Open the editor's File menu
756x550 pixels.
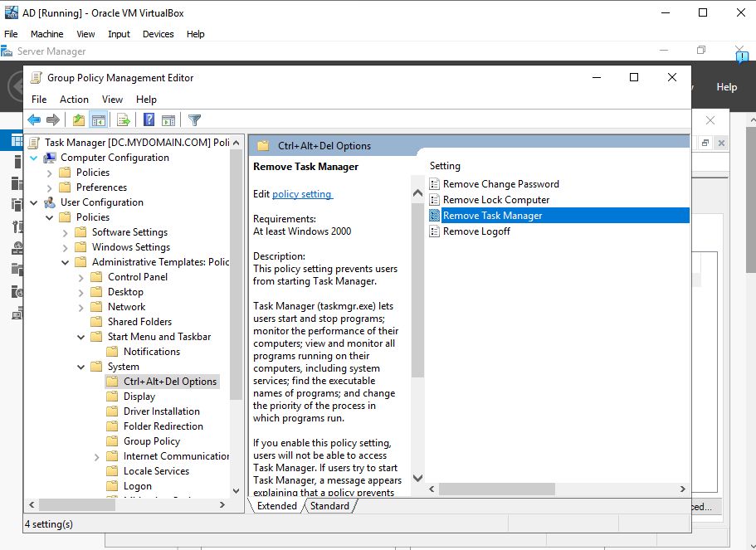coord(39,100)
